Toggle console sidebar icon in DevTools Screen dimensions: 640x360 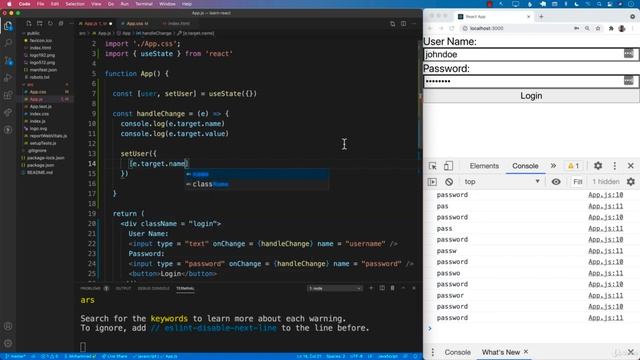click(x=432, y=182)
